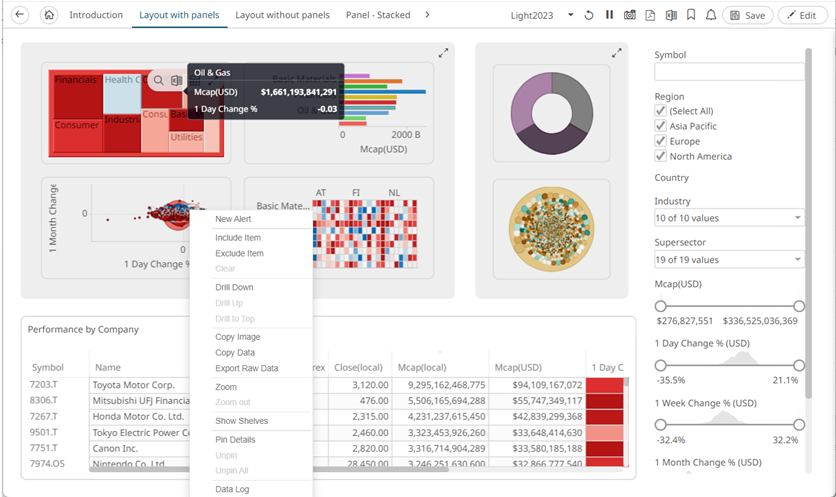The width and height of the screenshot is (836, 497).
Task: Toggle the Asia Pacific region checkbox
Action: (x=660, y=126)
